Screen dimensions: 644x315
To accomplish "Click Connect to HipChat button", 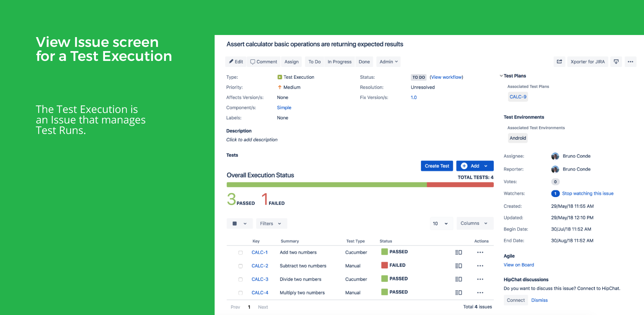I will tap(516, 300).
